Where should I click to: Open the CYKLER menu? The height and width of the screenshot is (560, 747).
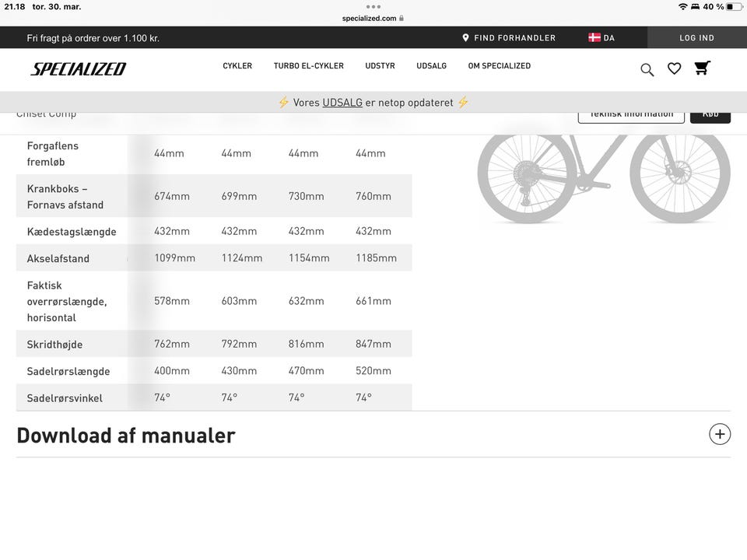point(237,65)
